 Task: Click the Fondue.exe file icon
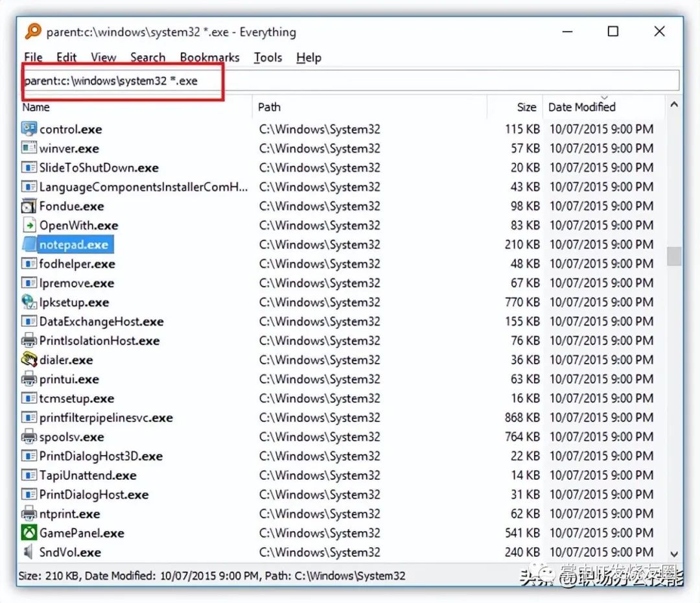(29, 206)
